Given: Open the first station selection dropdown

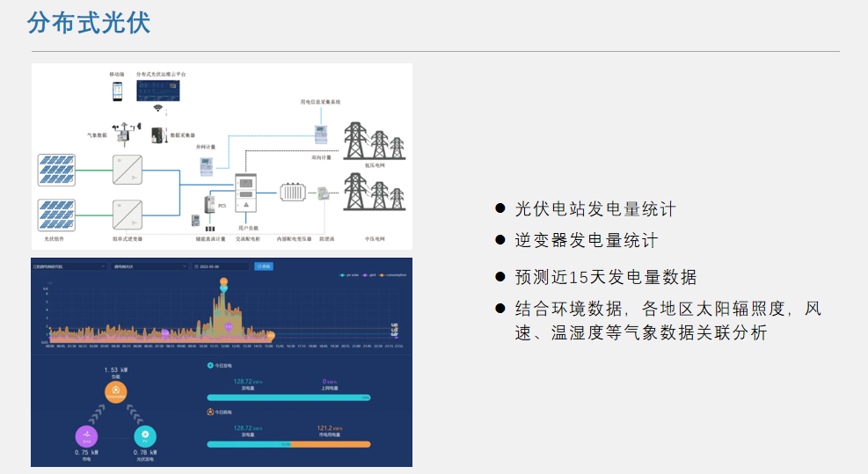Looking at the screenshot, I should point(69,266).
